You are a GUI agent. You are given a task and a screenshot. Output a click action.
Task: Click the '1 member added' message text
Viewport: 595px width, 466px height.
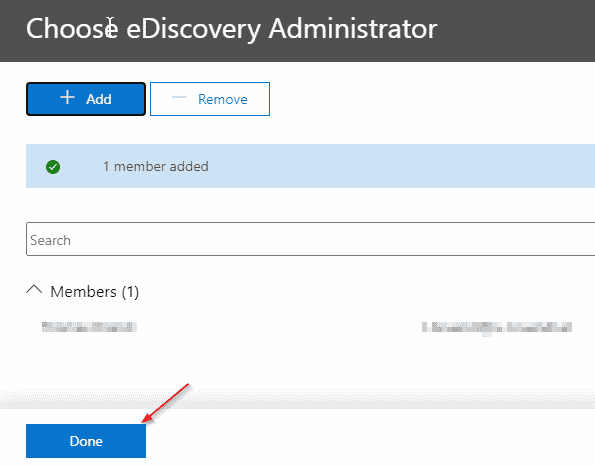click(x=156, y=166)
